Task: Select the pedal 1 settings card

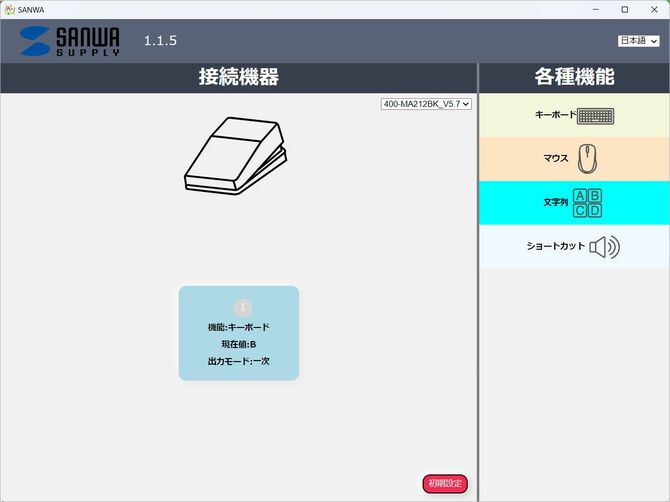Action: pos(239,333)
